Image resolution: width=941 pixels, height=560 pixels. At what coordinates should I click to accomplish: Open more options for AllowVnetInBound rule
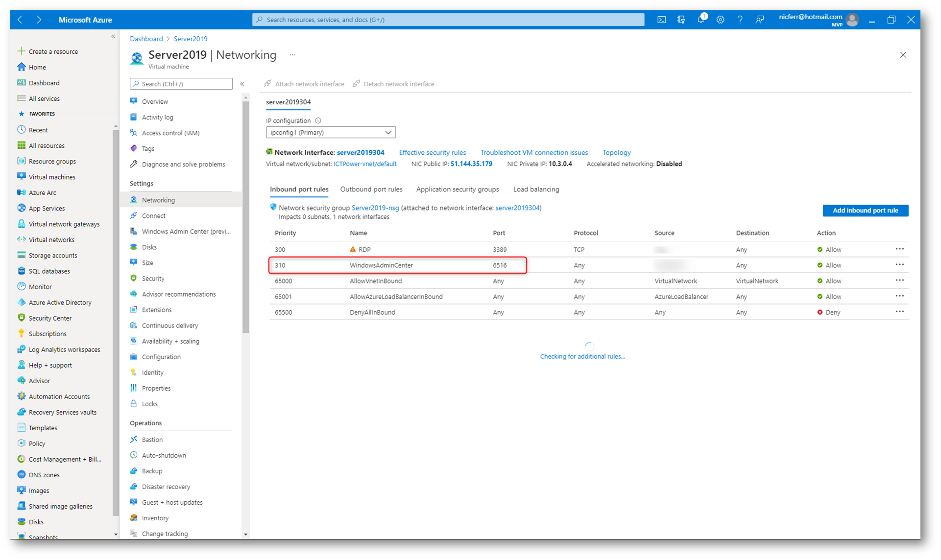pyautogui.click(x=900, y=280)
